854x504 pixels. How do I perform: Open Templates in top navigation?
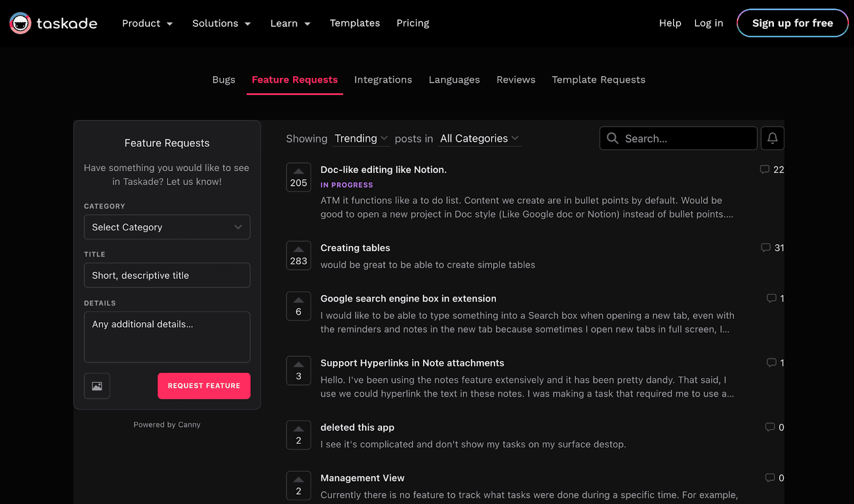[x=355, y=23]
